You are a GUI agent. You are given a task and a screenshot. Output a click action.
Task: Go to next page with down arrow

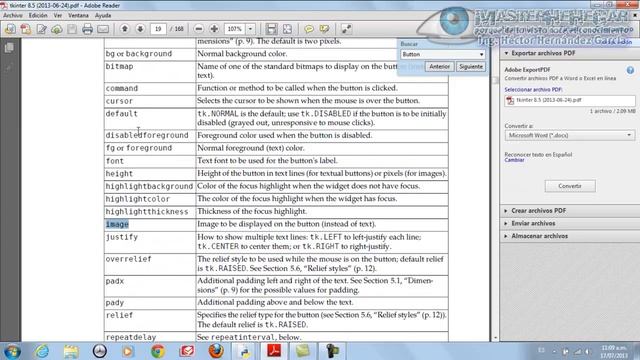point(140,29)
